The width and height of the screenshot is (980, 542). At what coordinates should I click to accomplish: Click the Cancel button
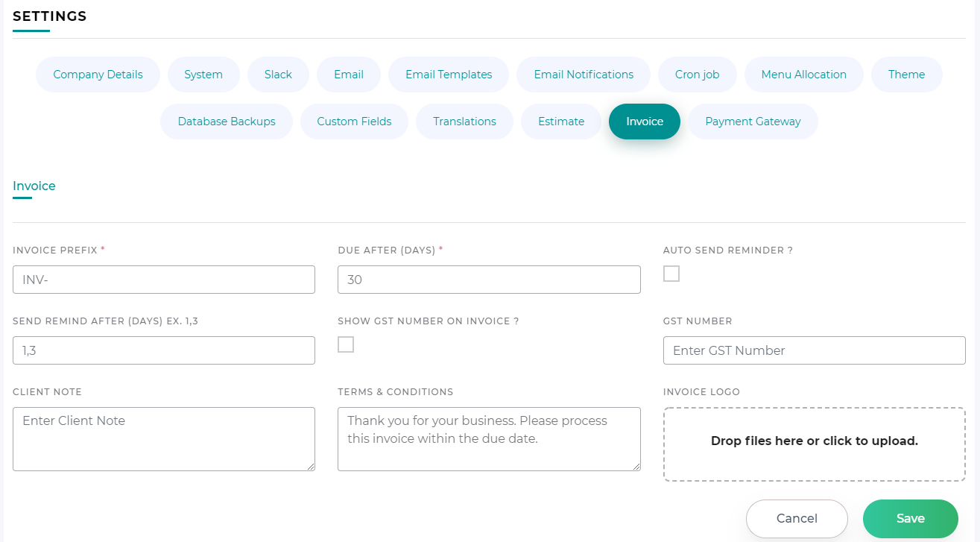[x=797, y=519]
